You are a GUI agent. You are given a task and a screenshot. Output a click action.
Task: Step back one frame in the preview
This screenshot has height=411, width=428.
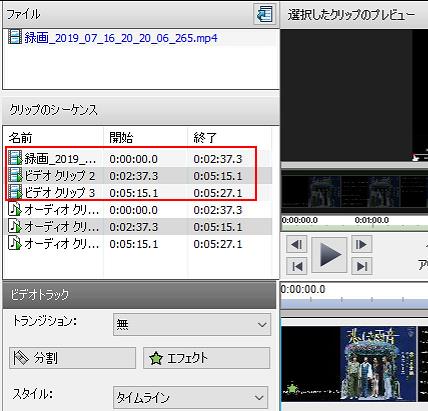296,245
